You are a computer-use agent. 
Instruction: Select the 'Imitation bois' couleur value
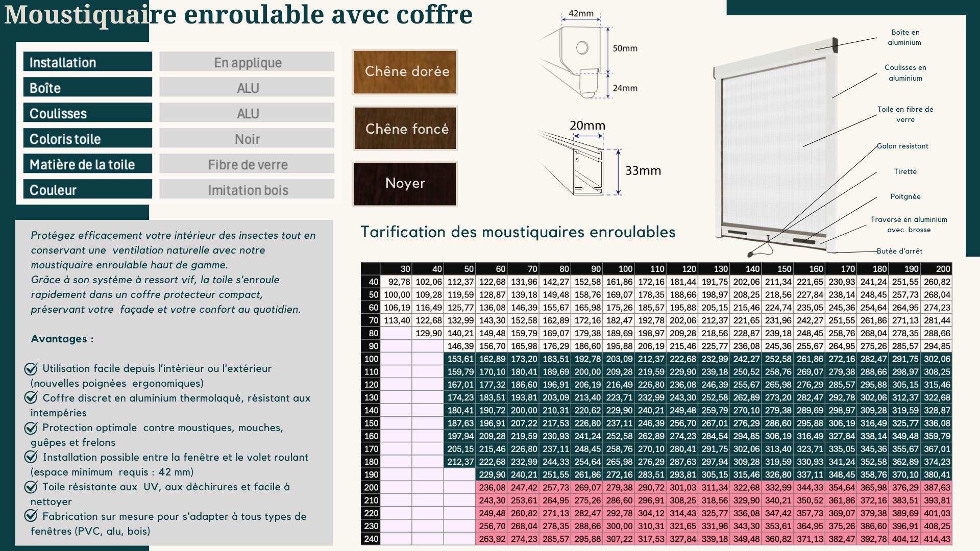pos(247,190)
